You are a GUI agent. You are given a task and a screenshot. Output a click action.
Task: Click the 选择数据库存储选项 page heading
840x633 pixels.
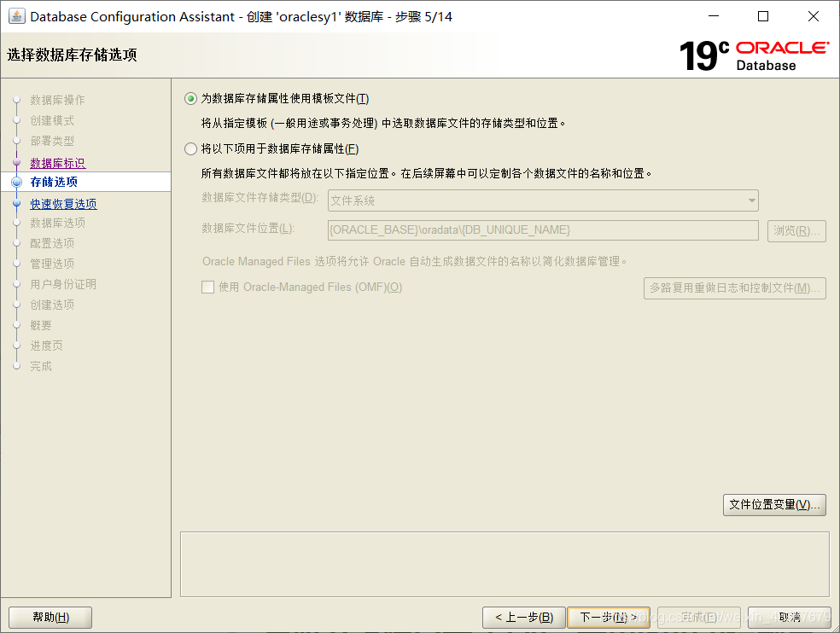[x=72, y=55]
